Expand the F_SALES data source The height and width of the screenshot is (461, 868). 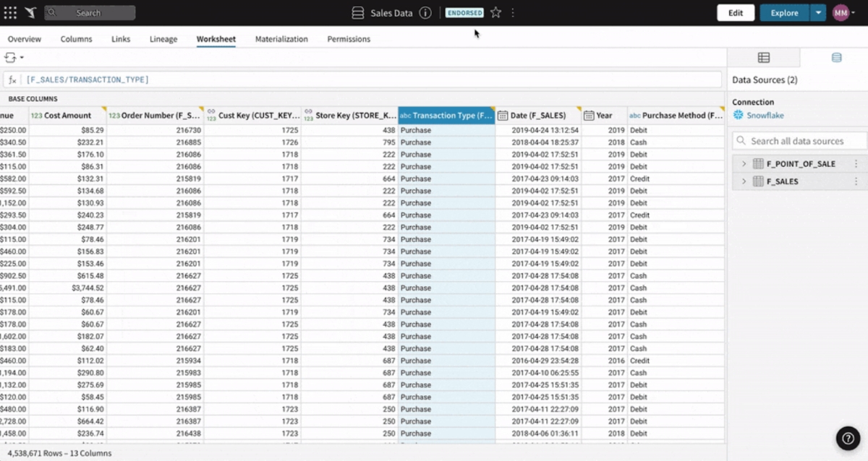point(744,181)
